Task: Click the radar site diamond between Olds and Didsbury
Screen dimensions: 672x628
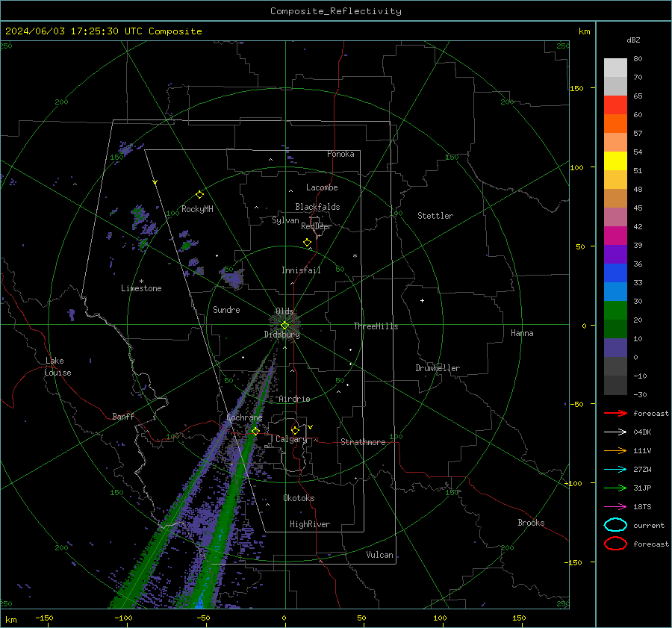Action: point(284,326)
